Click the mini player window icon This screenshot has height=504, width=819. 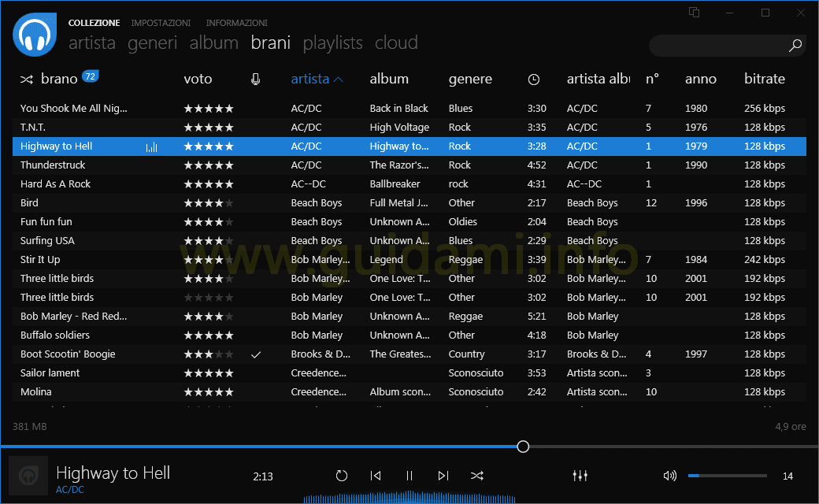pyautogui.click(x=694, y=12)
